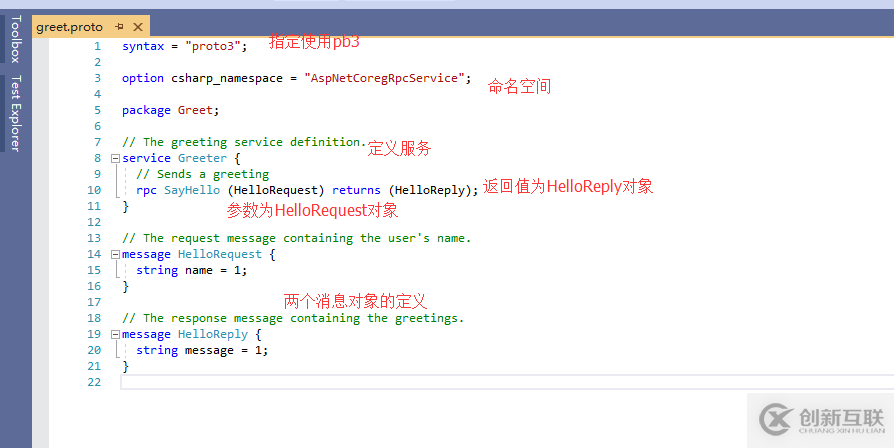The height and width of the screenshot is (448, 894).
Task: Close the greet.proto tab
Action: click(137, 27)
